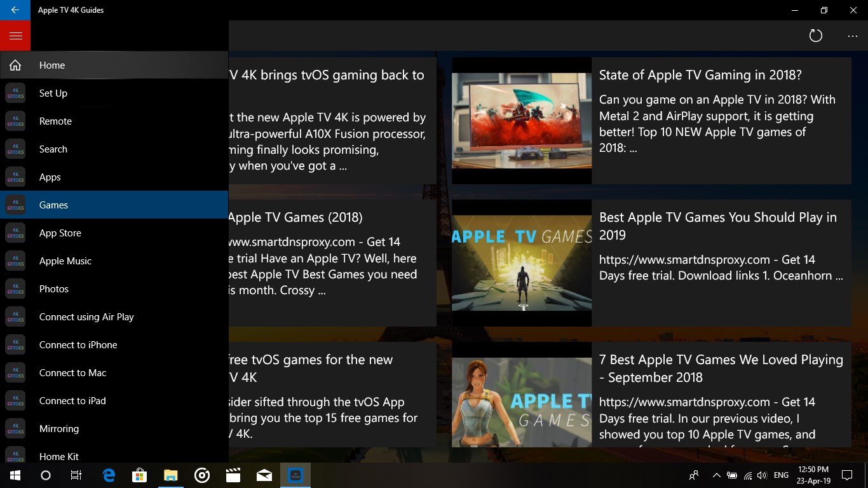Click the 4K Guides icon beside Search
This screenshot has height=488, width=868.
click(15, 149)
